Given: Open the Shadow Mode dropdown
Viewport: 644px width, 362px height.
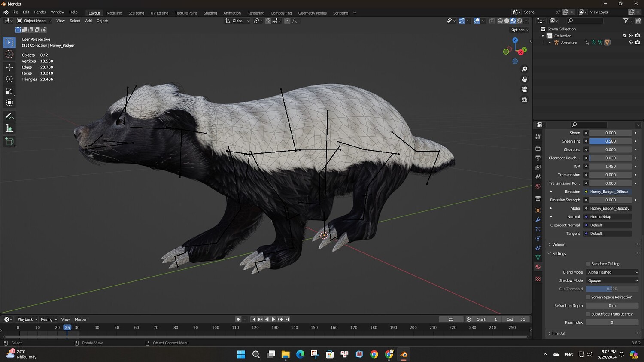Looking at the screenshot, I should tap(612, 280).
